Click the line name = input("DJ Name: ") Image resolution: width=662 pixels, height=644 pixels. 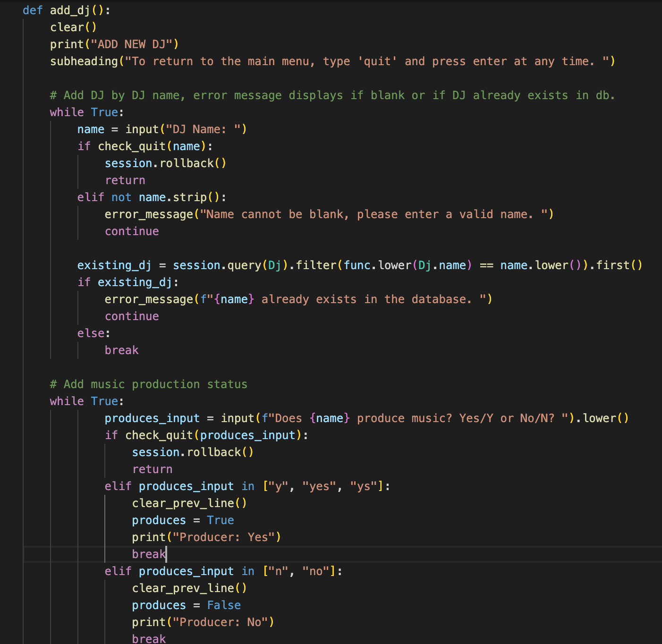click(x=162, y=129)
